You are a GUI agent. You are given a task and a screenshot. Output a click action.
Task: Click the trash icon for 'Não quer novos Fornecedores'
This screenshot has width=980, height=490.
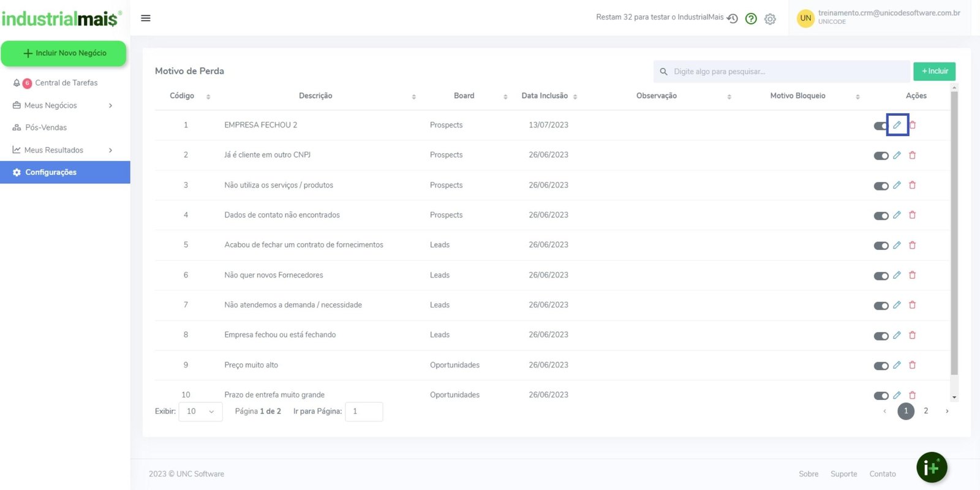pos(912,275)
